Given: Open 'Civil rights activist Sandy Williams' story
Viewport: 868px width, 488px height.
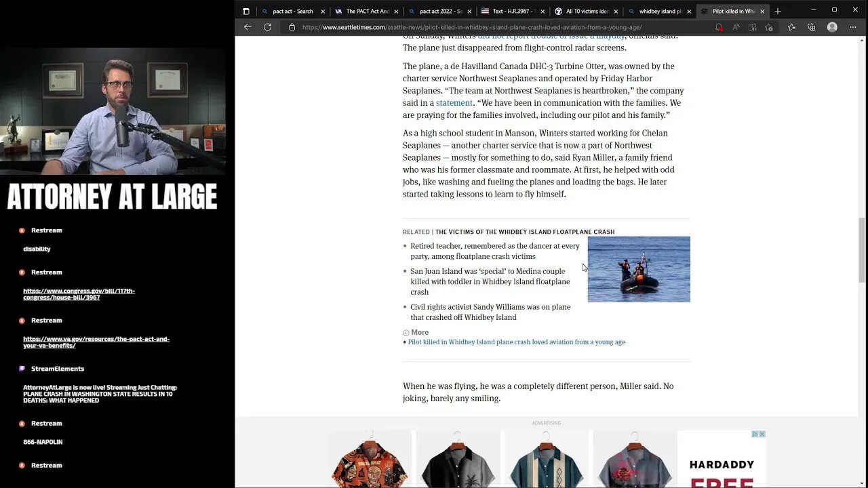Looking at the screenshot, I should (490, 312).
